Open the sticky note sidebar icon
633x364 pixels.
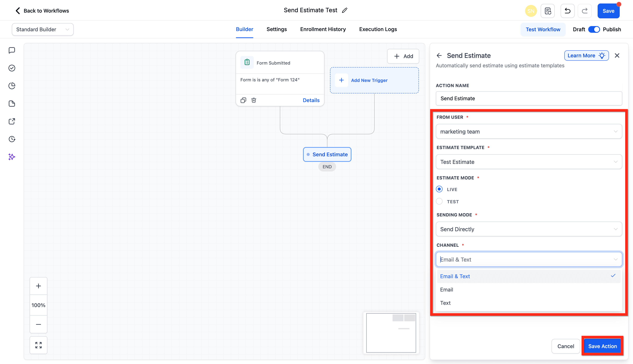[12, 104]
